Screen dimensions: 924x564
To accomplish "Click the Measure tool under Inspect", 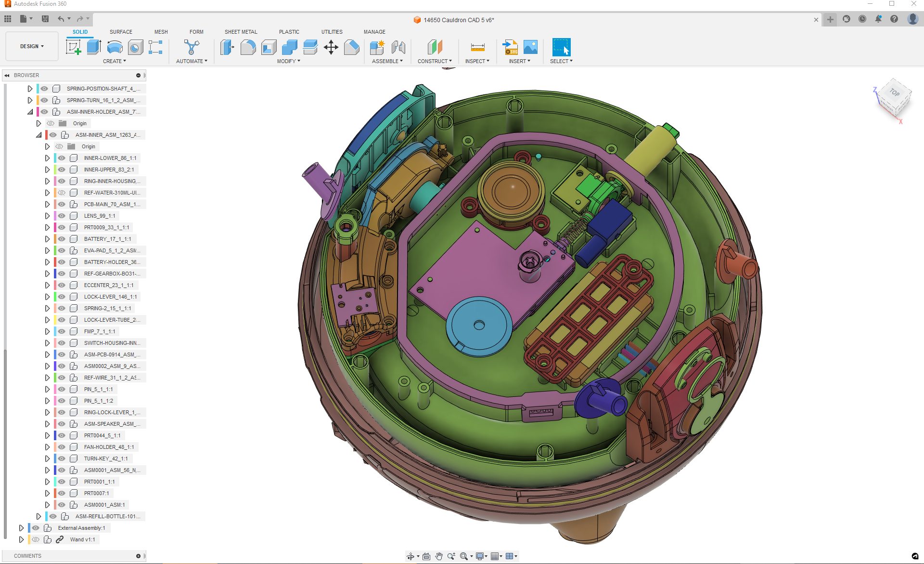I will (477, 47).
